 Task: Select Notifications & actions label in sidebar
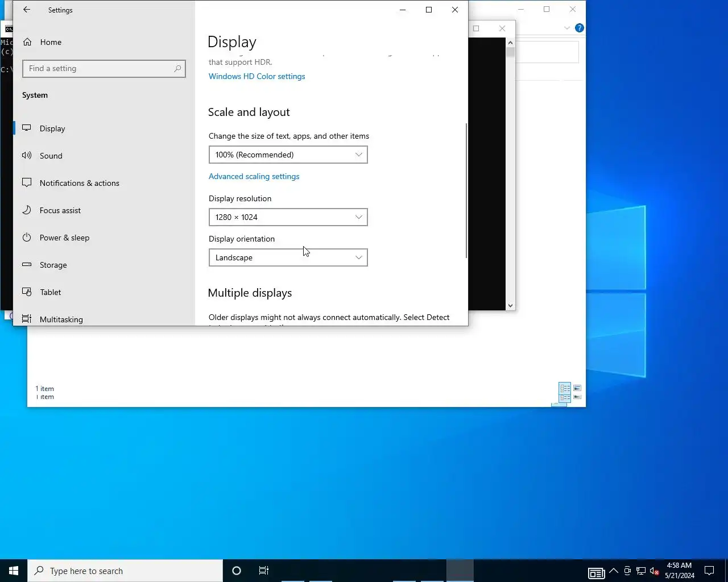(80, 183)
